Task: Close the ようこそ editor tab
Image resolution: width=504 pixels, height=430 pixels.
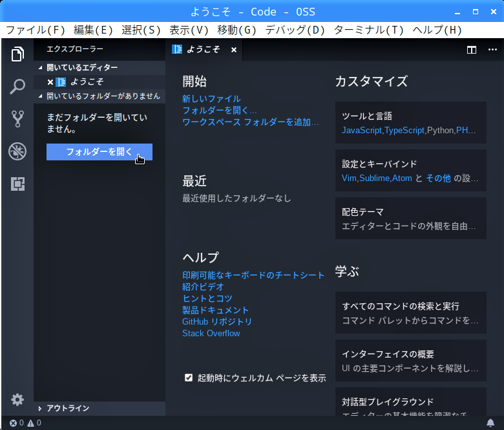Action: (x=234, y=50)
